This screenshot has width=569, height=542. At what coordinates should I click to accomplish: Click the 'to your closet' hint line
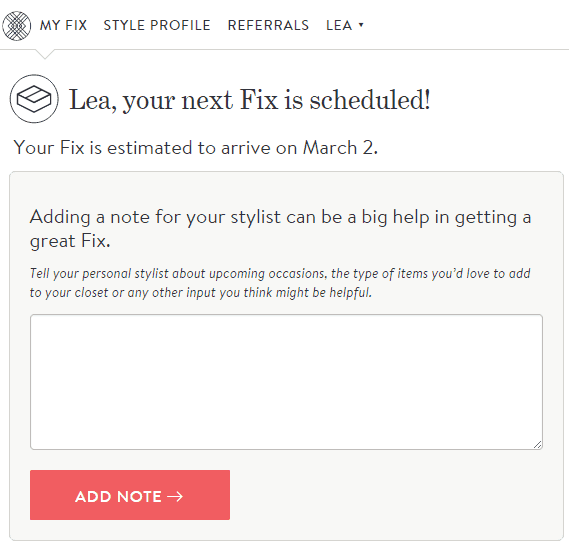pyautogui.click(x=201, y=293)
